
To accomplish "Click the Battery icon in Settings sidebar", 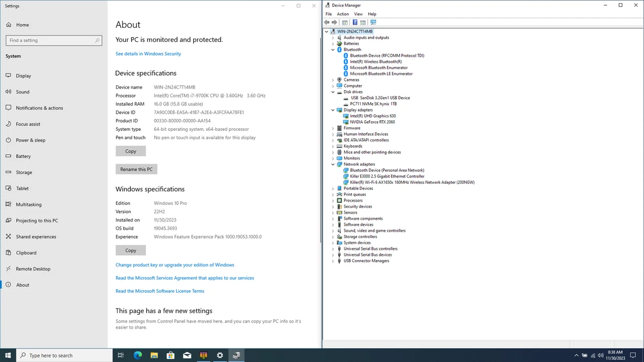I will point(9,156).
